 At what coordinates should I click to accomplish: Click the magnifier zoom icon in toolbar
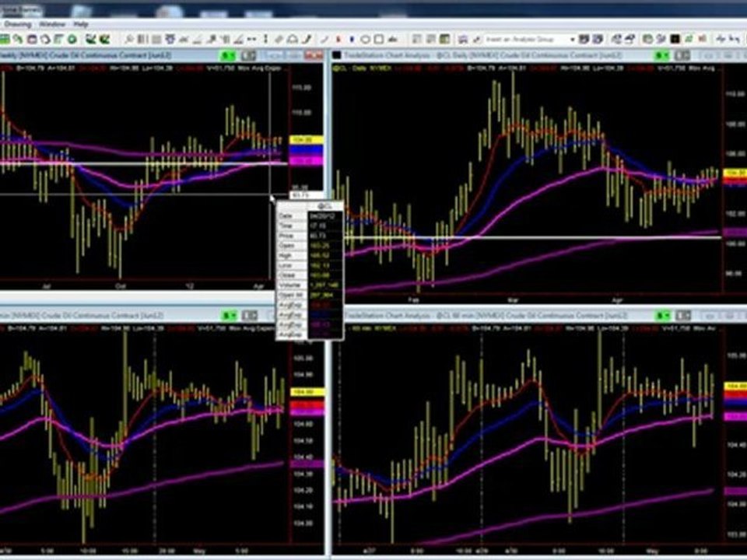pos(128,39)
